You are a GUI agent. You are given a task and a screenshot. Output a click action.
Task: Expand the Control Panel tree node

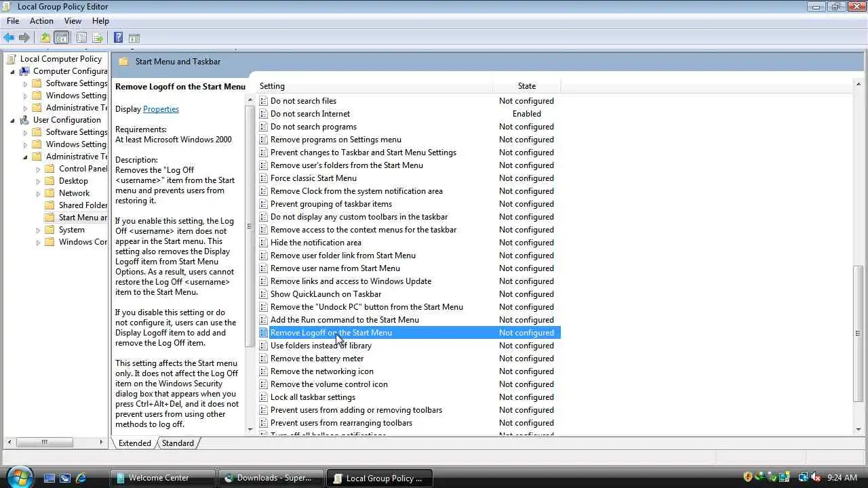[x=38, y=169]
